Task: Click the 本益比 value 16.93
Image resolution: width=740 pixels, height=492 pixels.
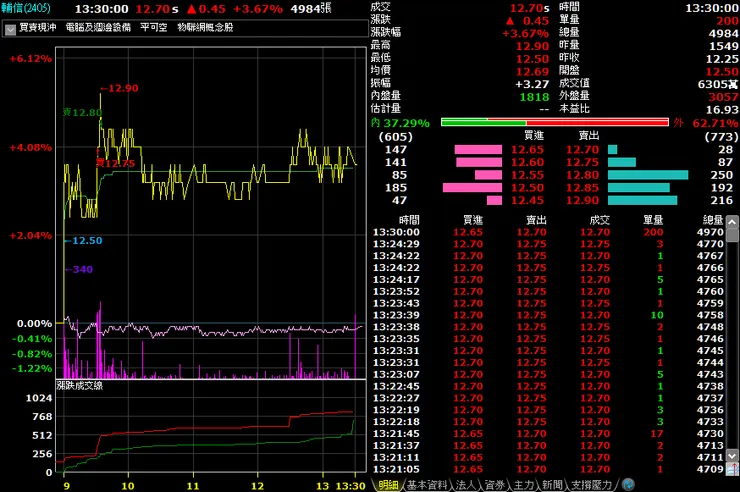Action: (722, 110)
